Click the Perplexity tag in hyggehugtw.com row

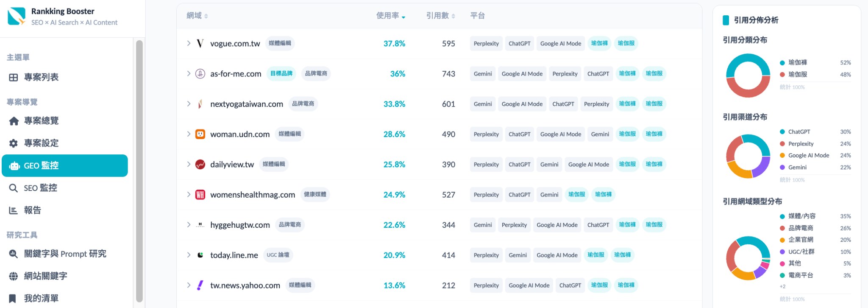click(514, 225)
